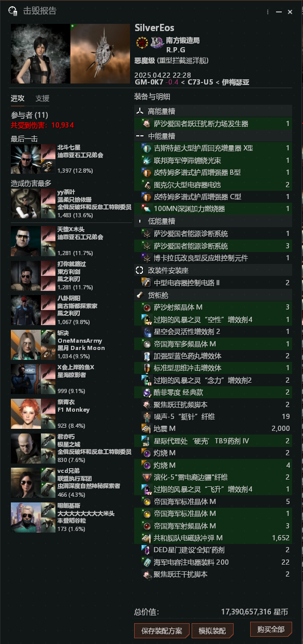Screen dimensions: 303x644
Task: Open SilverEos victim character portrait
Action: pos(40,53)
